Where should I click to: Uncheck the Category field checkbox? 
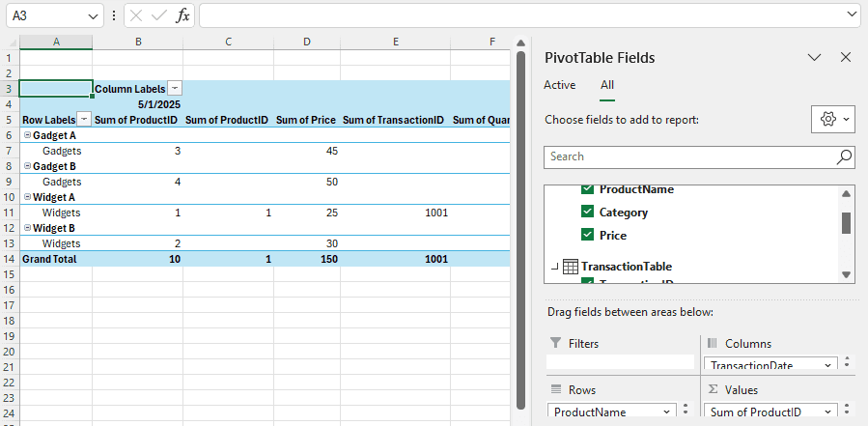point(587,213)
